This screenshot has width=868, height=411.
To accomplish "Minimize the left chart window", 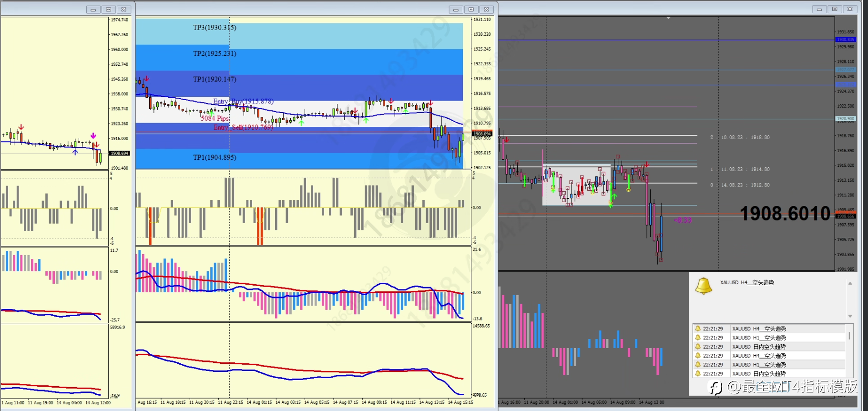I will pos(93,10).
